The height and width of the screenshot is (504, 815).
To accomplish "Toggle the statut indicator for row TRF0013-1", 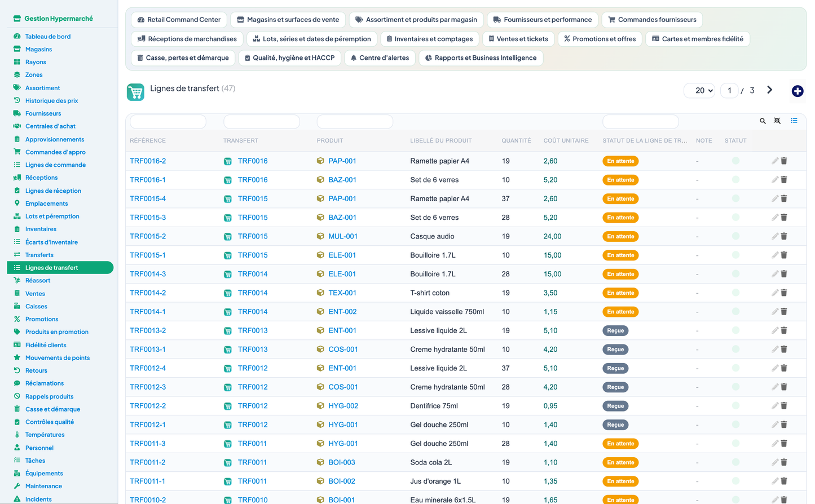I will click(x=735, y=349).
